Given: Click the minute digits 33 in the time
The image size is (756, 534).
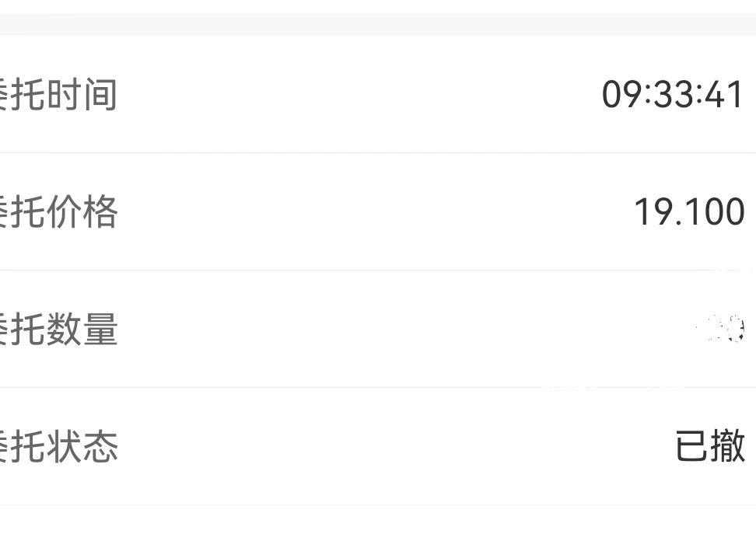Looking at the screenshot, I should click(674, 95).
